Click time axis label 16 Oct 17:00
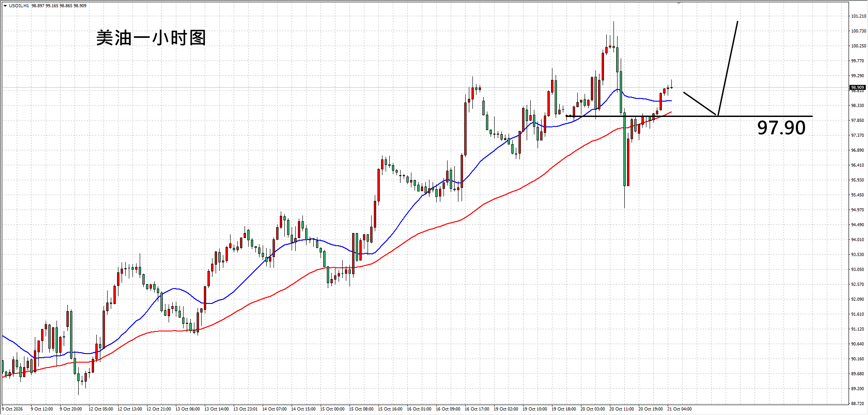The image size is (868, 415). [x=477, y=409]
